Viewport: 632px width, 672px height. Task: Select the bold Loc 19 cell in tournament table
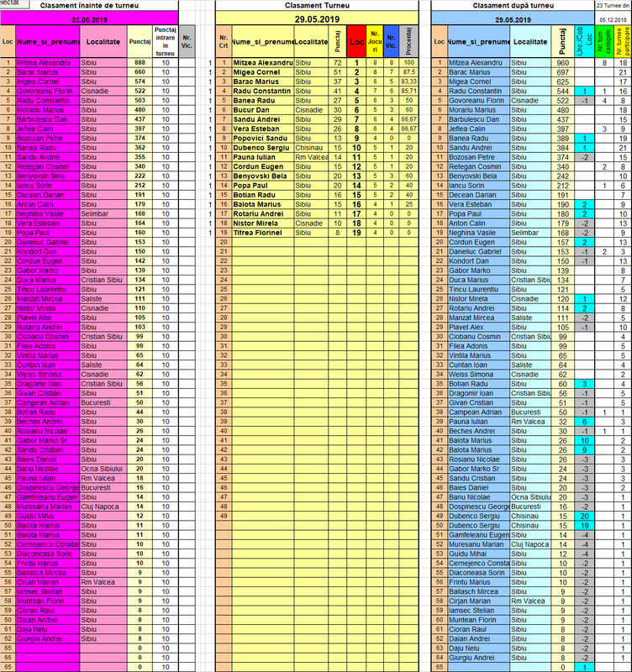[356, 233]
